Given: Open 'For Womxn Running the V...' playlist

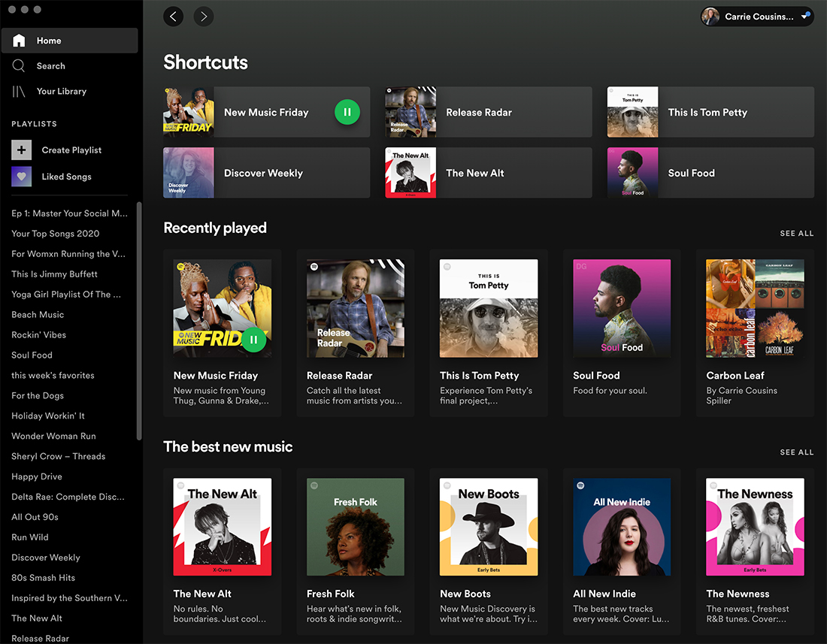Looking at the screenshot, I should (68, 254).
